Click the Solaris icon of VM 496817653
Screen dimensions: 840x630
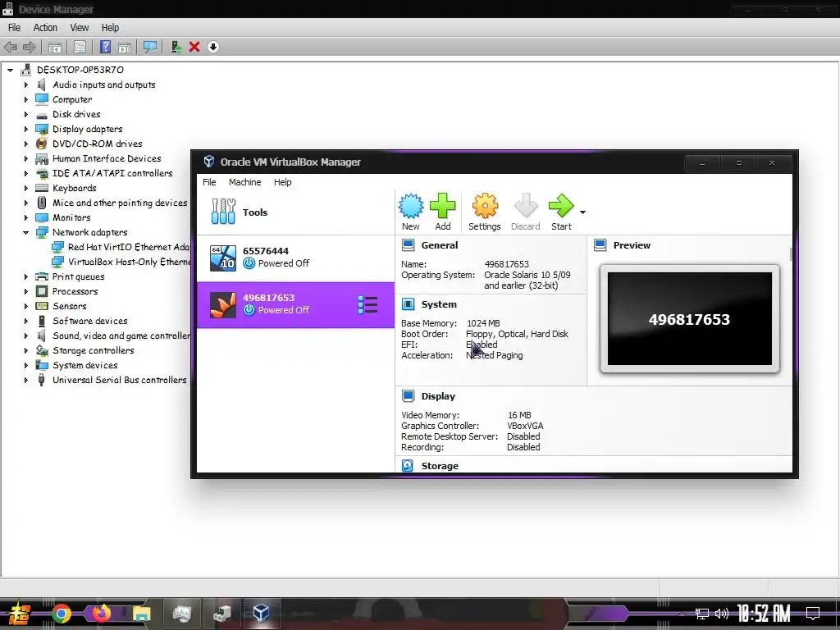coord(223,305)
